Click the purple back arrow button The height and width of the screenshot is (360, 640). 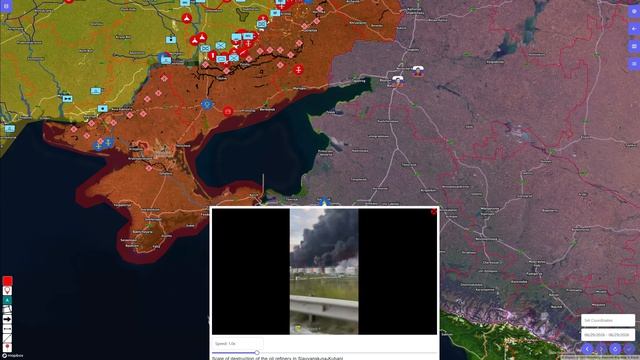tap(634, 29)
